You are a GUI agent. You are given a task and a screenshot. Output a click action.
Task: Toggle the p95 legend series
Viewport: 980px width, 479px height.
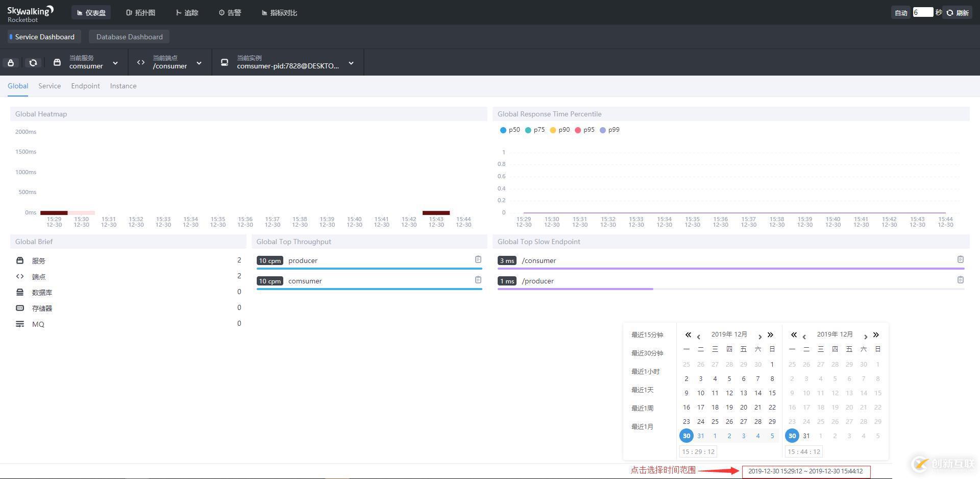point(584,130)
